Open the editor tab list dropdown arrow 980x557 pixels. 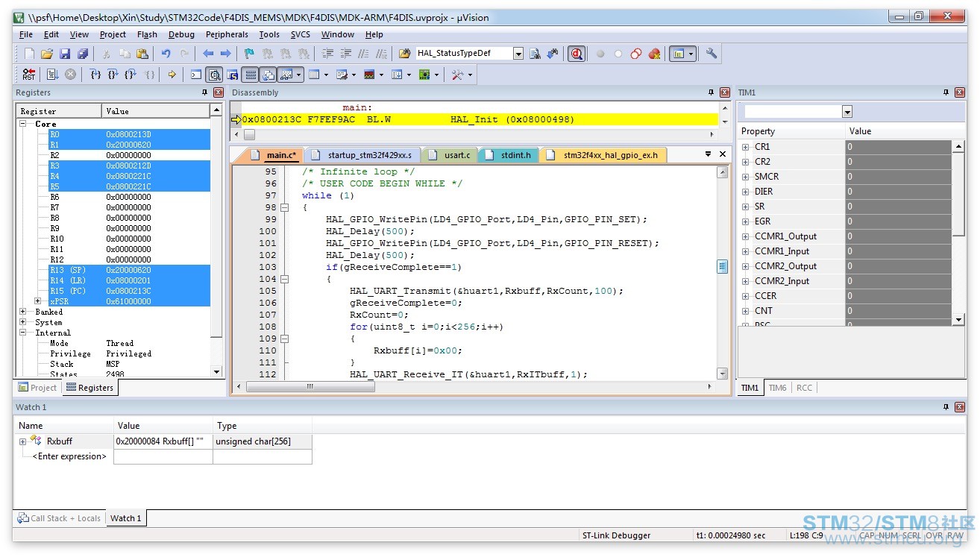point(709,154)
